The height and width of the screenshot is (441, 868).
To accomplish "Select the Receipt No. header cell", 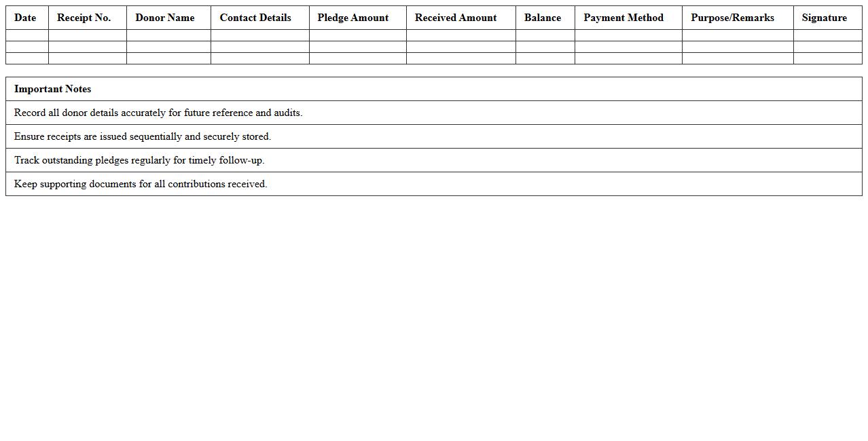I will tap(84, 18).
